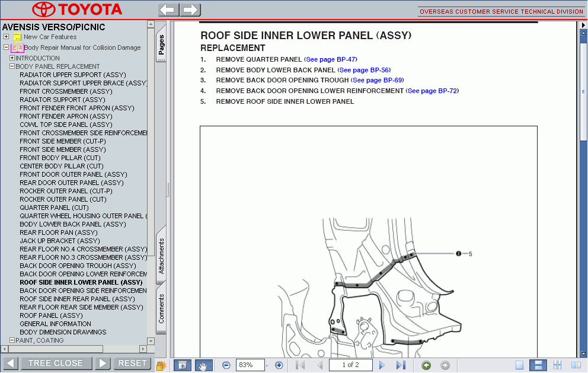Select ROOF SIDE INNER LOWER PANEL (ASSY) in tree
Image resolution: width=588 pixels, height=373 pixels.
coord(81,282)
